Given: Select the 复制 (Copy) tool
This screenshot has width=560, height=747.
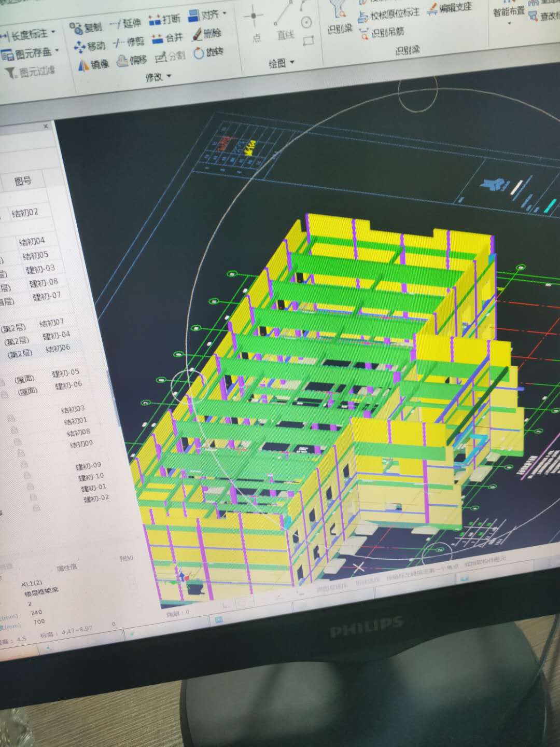Looking at the screenshot, I should click(x=86, y=27).
